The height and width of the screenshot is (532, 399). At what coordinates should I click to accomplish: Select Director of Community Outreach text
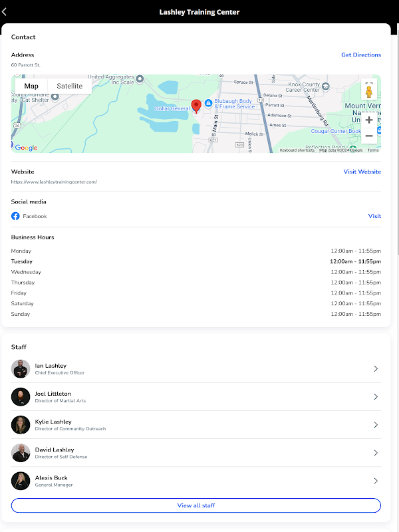click(70, 429)
